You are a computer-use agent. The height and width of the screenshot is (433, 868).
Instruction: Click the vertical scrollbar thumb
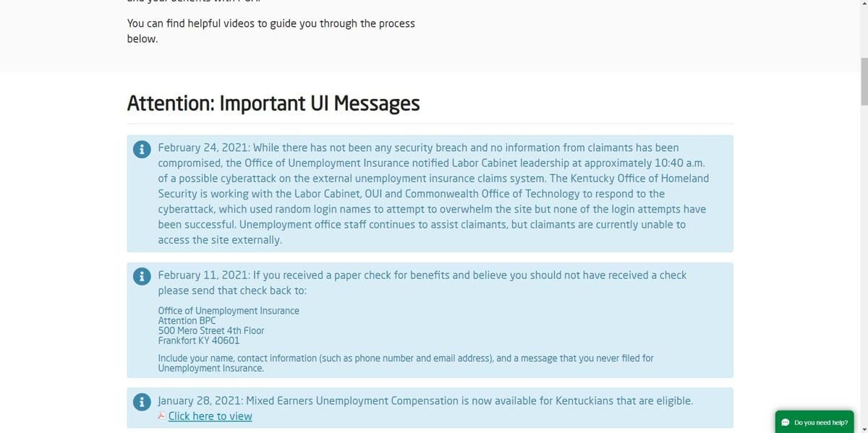click(863, 80)
